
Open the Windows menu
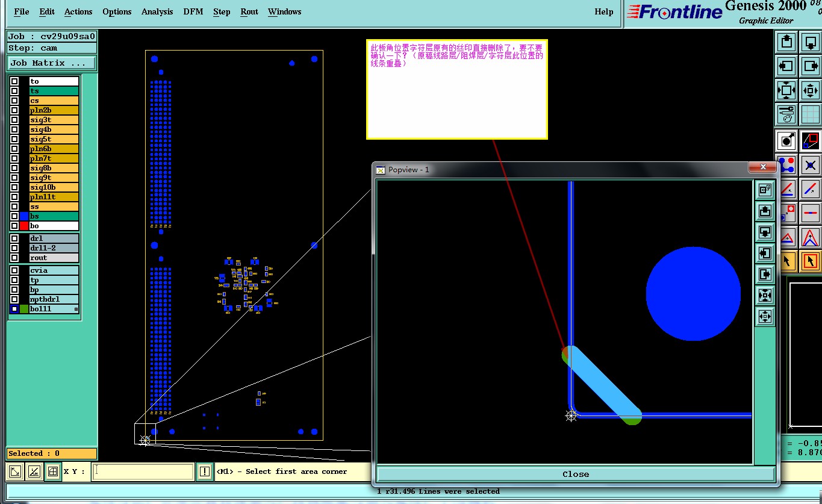[285, 11]
